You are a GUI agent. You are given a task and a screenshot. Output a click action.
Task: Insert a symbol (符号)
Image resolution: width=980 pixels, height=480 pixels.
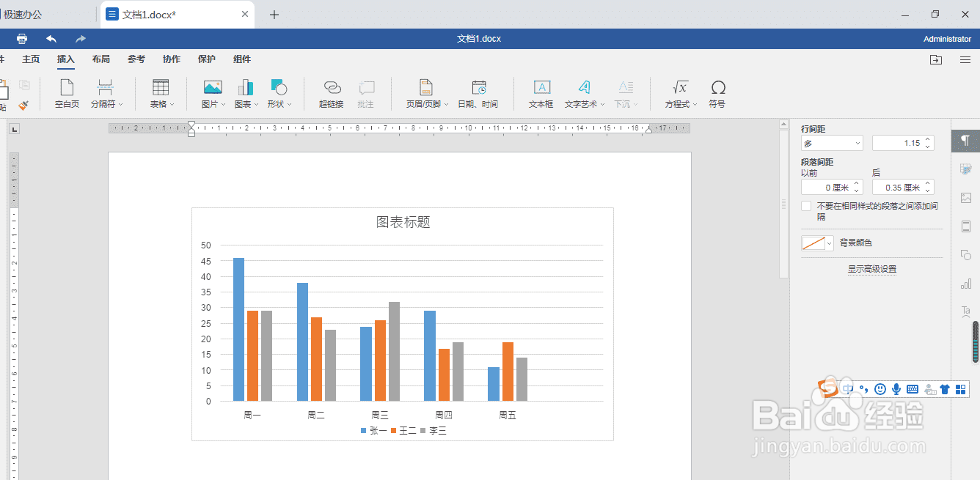point(717,94)
